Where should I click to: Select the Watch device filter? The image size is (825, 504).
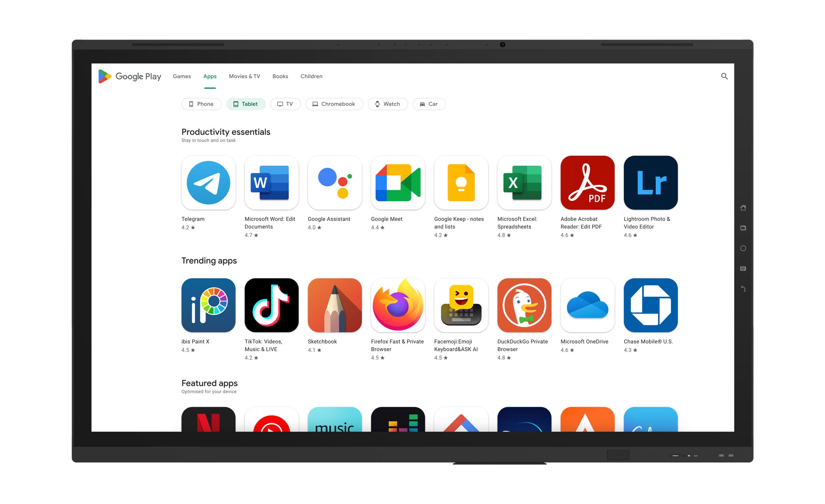[387, 104]
